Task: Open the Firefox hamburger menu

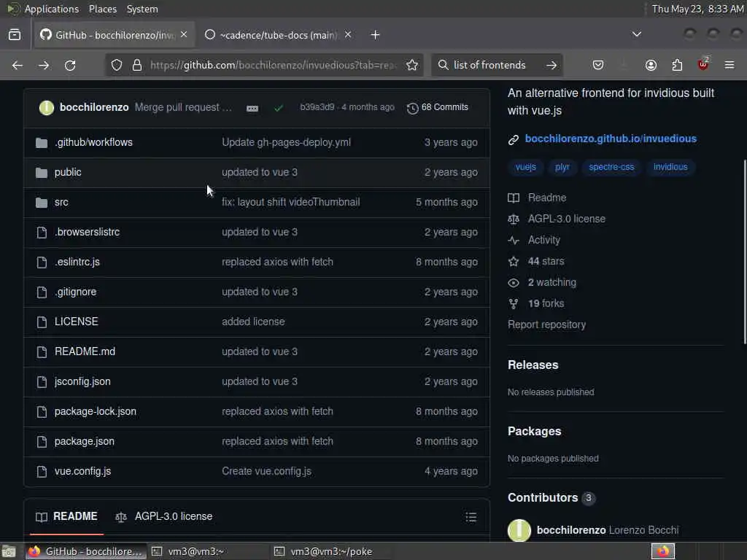Action: point(729,65)
